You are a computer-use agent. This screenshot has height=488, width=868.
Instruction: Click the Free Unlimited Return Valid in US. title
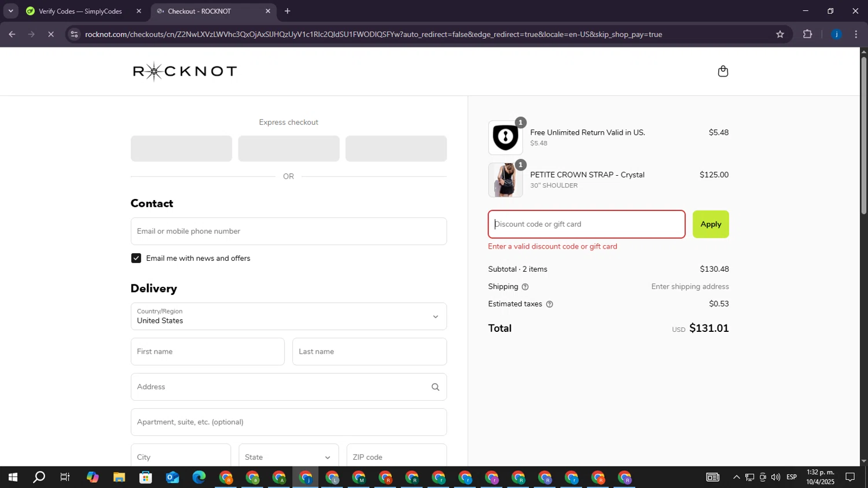[587, 132]
